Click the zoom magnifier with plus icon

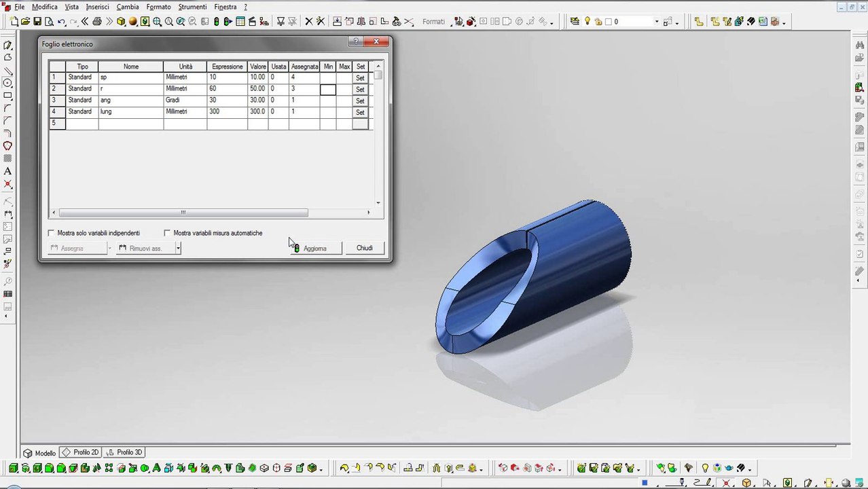(x=157, y=22)
